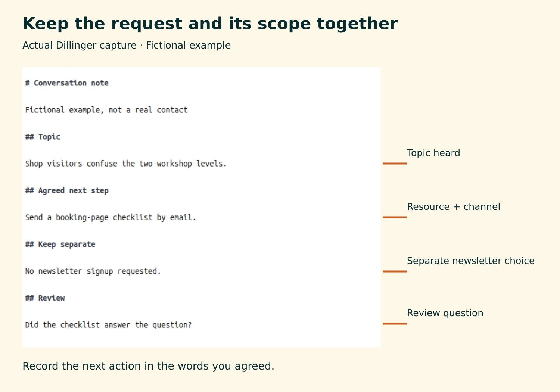
Task: Click the title 'Keep the request and its scope together'
Action: [x=210, y=24]
